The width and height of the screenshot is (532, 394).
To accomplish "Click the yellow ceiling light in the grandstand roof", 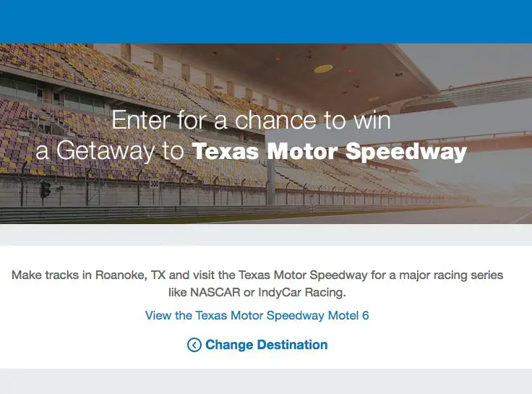I will tap(323, 69).
